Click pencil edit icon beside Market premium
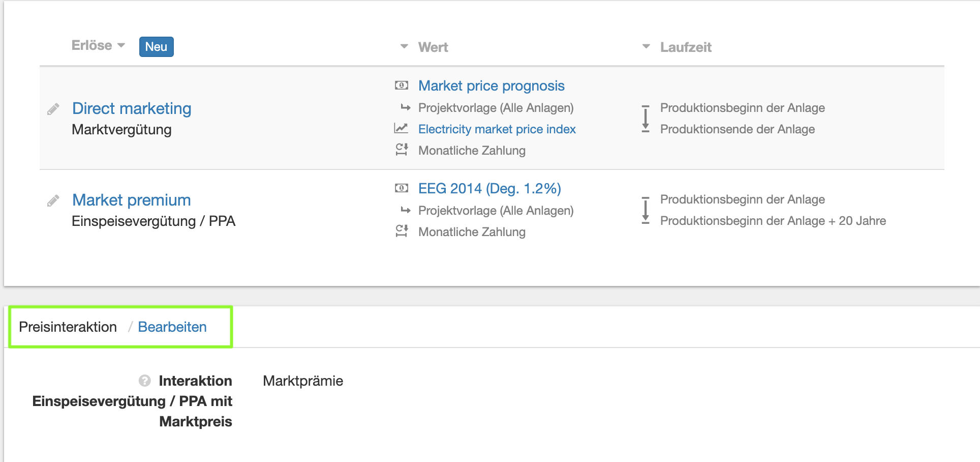The height and width of the screenshot is (462, 980). point(53,201)
